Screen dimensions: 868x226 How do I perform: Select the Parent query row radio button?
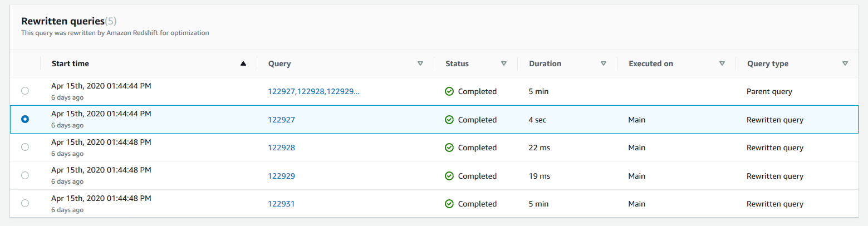tap(25, 91)
